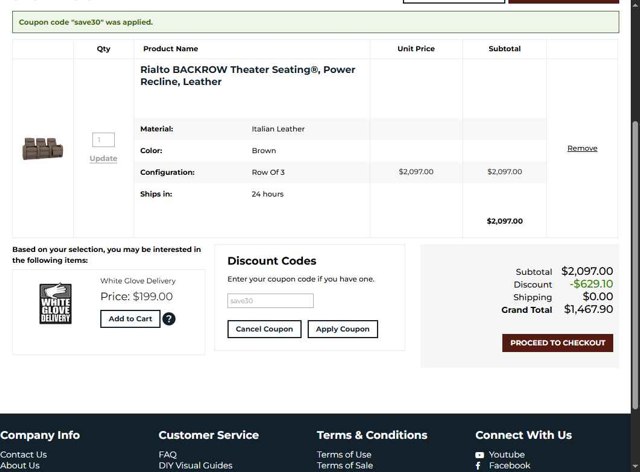Add White Glove Delivery to cart
This screenshot has width=640, height=472.
[130, 318]
